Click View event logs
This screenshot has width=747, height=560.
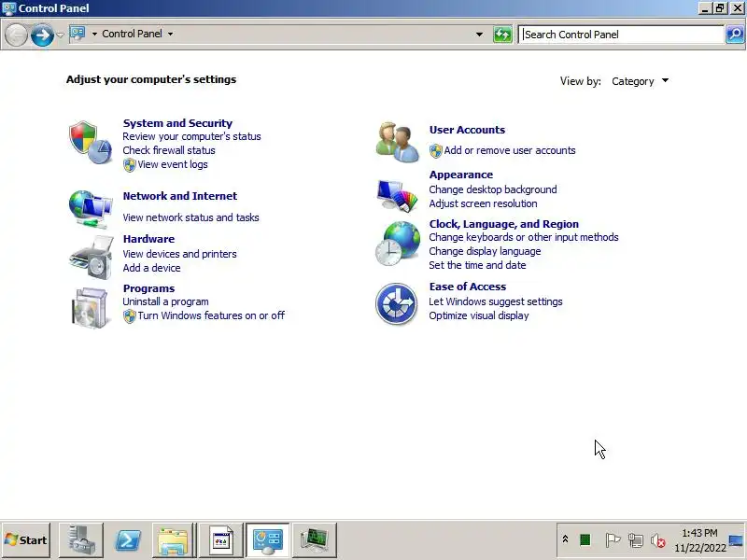click(173, 164)
